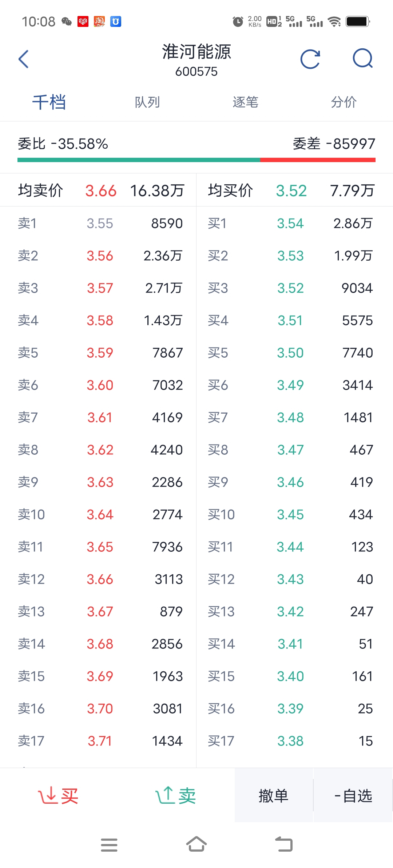393x868 pixels.
Task: Refresh the stock quote data
Action: 310,59
